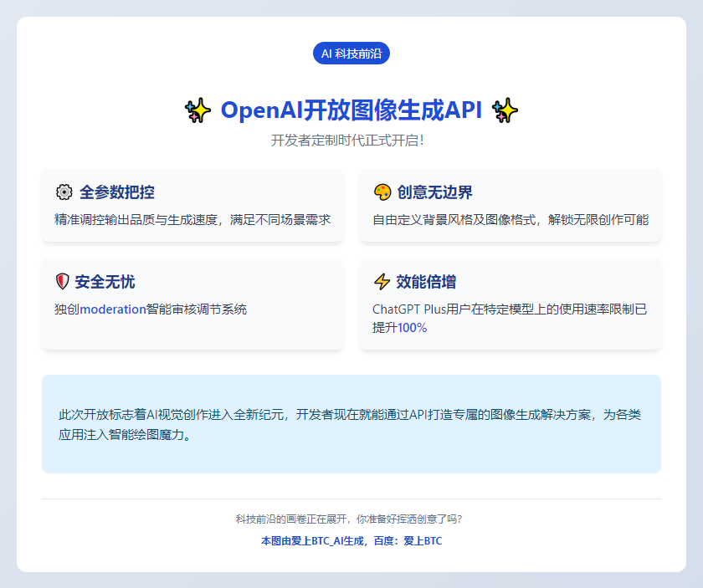Click the shield icon beside 安全无忧
The width and height of the screenshot is (703, 588).
(x=62, y=282)
